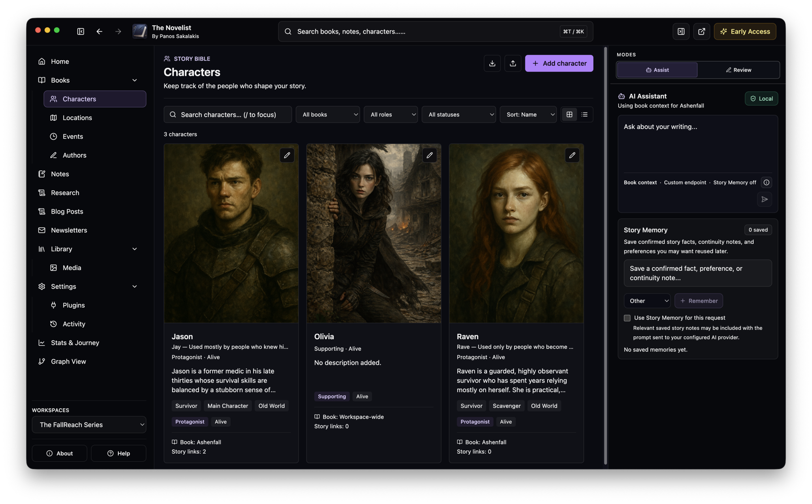Toggle the sidebar collapse icon
The height and width of the screenshot is (504, 812).
(x=81, y=31)
